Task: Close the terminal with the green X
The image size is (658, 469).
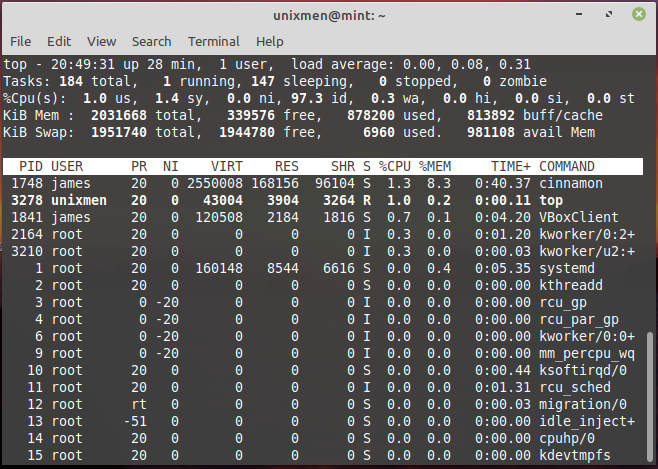Action: [x=639, y=14]
